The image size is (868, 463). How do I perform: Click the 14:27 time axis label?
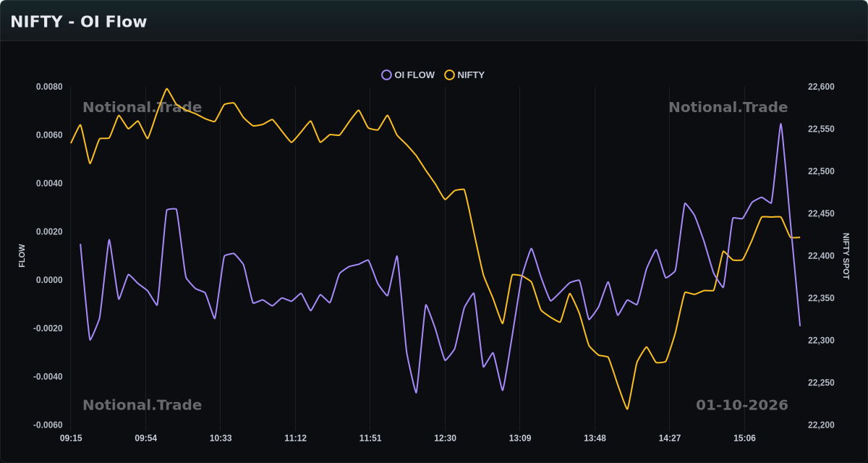click(670, 438)
